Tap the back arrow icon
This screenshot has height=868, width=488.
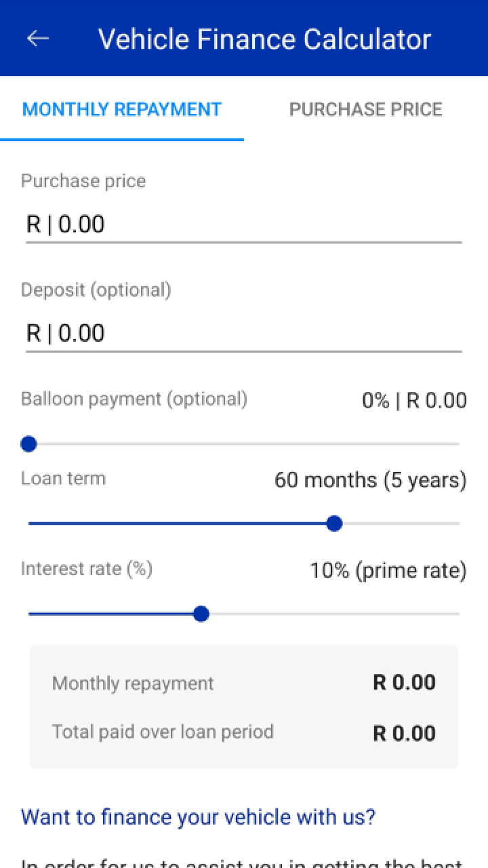coord(38,39)
